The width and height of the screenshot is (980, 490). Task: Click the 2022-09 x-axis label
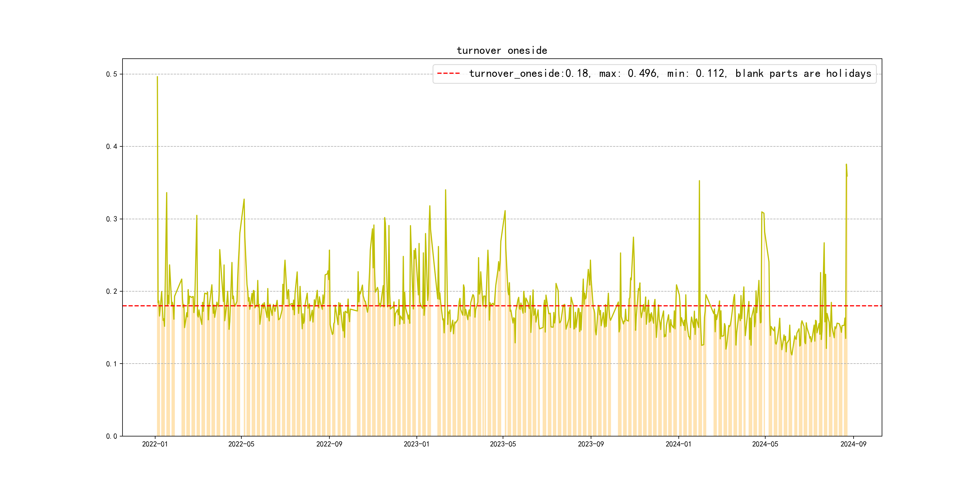(x=329, y=444)
